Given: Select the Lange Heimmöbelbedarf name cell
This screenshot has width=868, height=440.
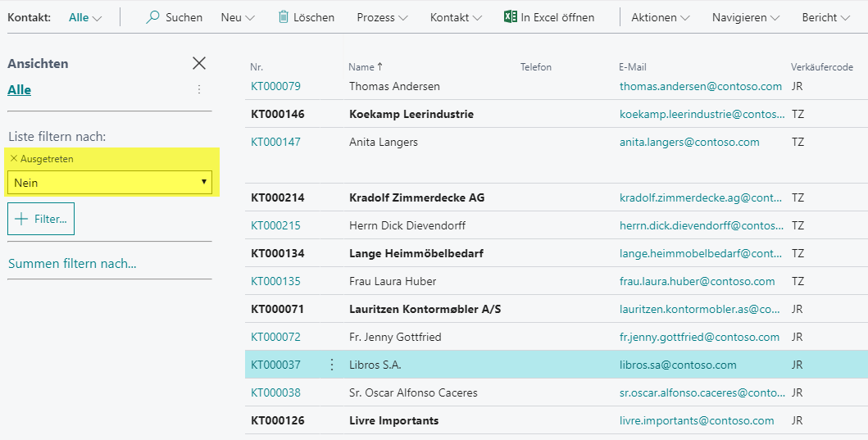Looking at the screenshot, I should tap(416, 253).
